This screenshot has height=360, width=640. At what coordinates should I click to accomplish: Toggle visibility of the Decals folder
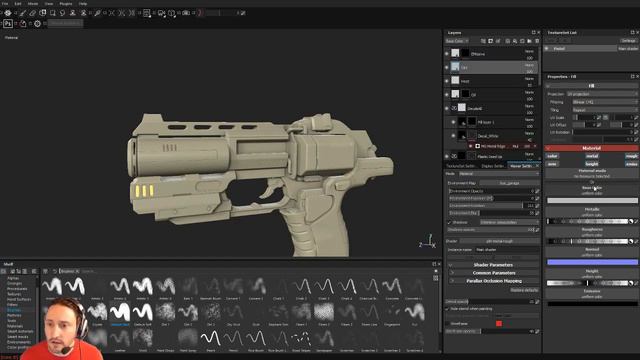pyautogui.click(x=447, y=108)
